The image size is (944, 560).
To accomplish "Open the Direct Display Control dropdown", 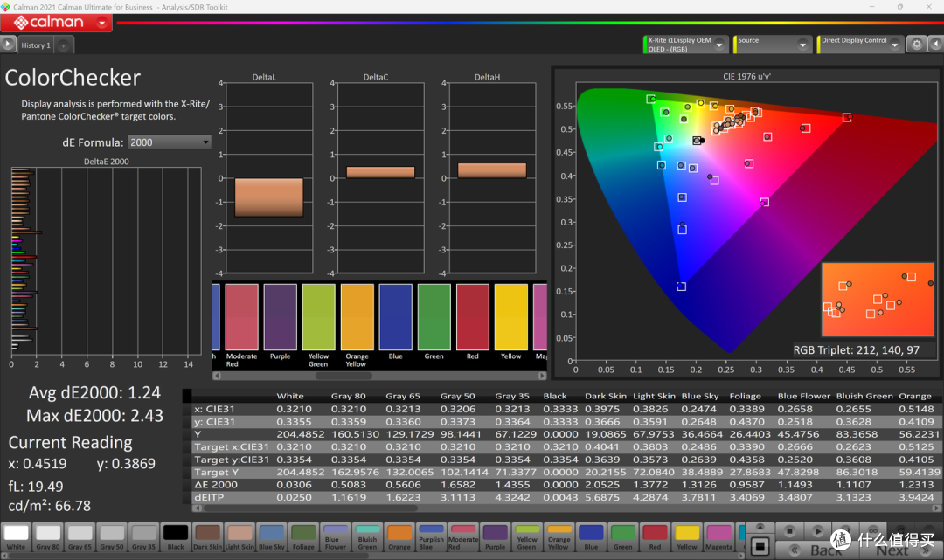I will [860, 45].
